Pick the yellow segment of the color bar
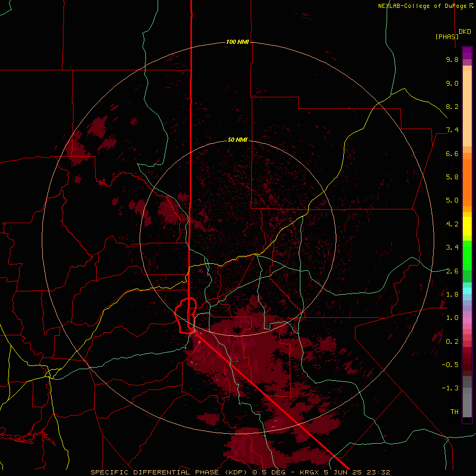476x476 pixels. point(467,226)
